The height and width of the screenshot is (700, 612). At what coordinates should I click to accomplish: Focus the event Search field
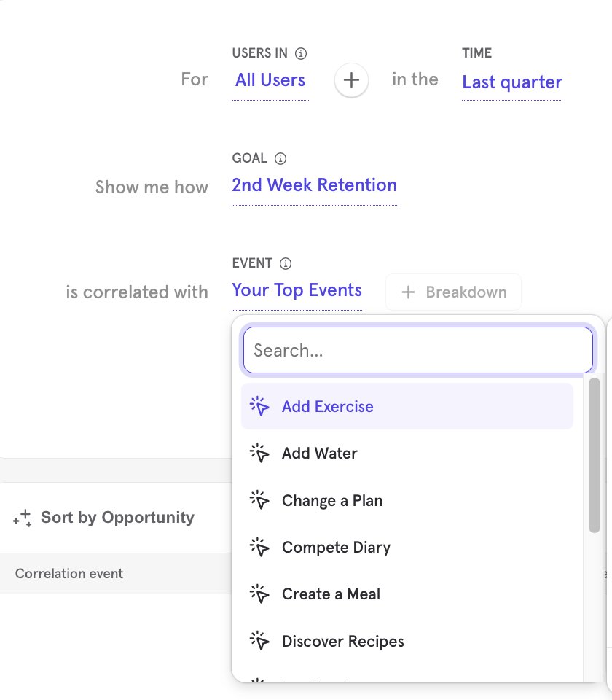[x=417, y=351]
